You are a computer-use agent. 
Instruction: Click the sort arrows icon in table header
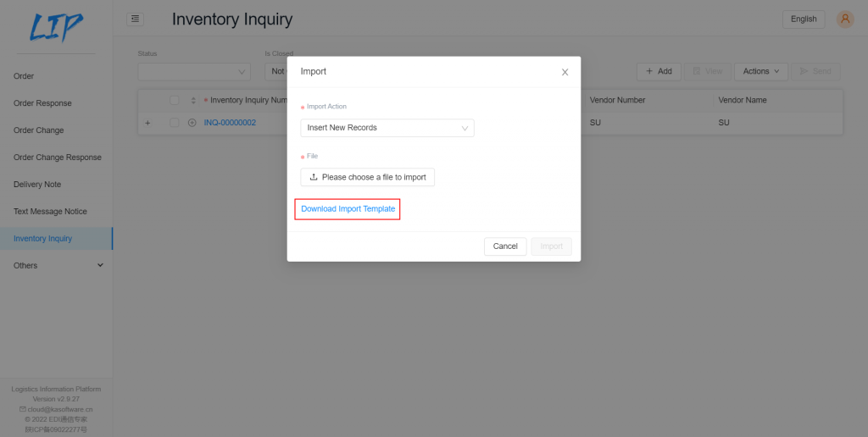tap(193, 101)
